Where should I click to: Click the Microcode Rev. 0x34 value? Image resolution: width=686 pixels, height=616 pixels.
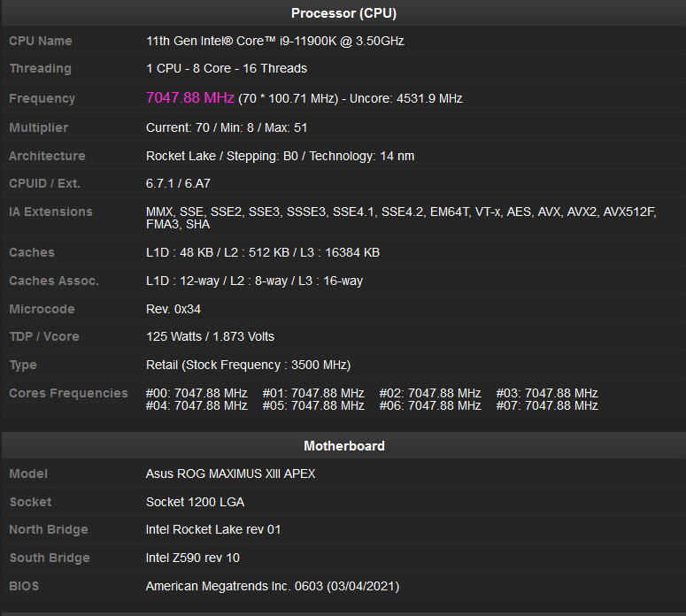point(177,309)
